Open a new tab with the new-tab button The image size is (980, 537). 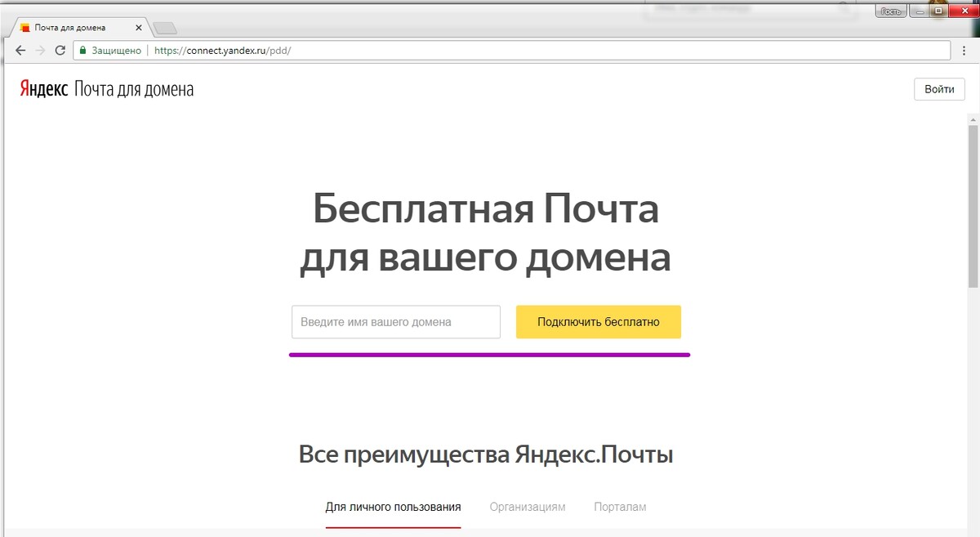[164, 29]
